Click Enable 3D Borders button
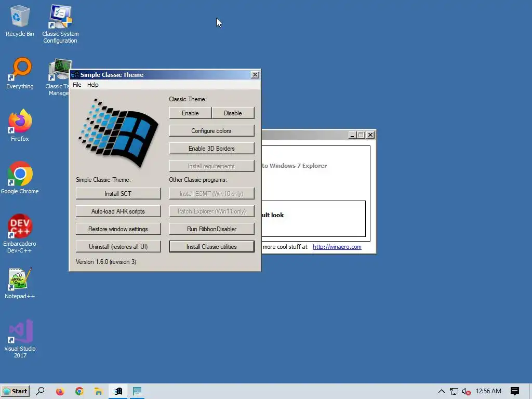 pos(211,148)
